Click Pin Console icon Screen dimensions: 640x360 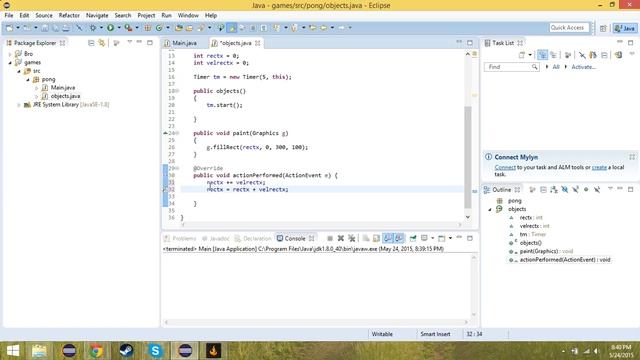[x=413, y=238]
